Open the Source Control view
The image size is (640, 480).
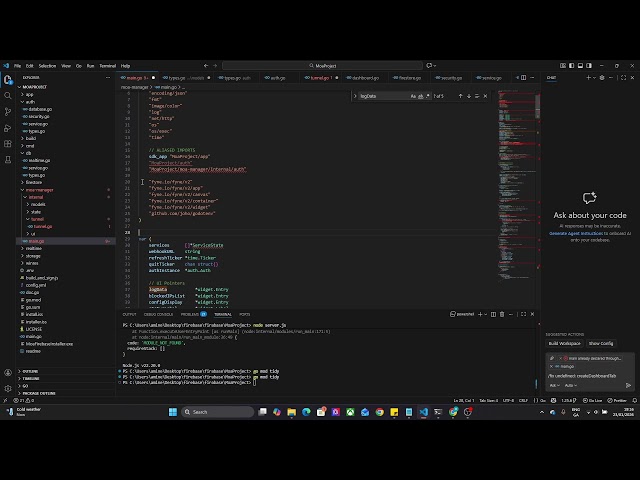(x=8, y=111)
